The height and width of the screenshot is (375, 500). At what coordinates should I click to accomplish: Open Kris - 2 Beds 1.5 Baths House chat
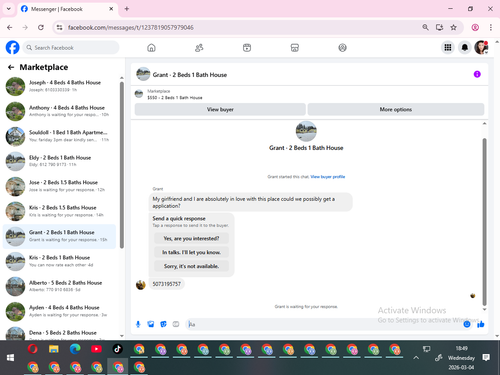[59, 211]
